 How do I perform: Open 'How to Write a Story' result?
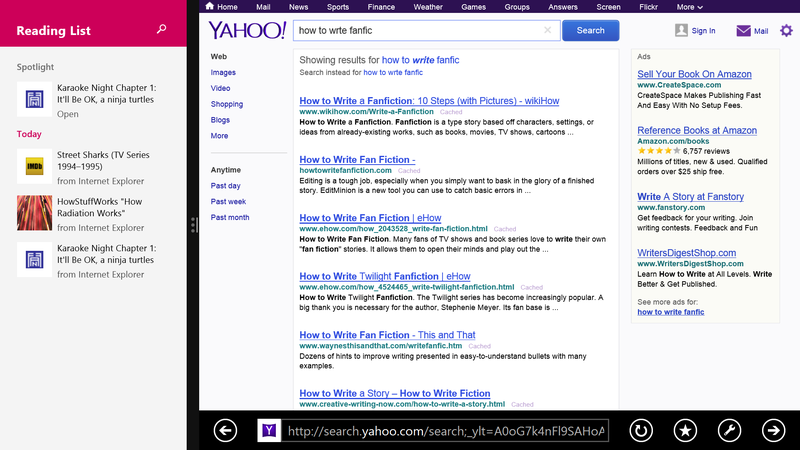tap(394, 393)
